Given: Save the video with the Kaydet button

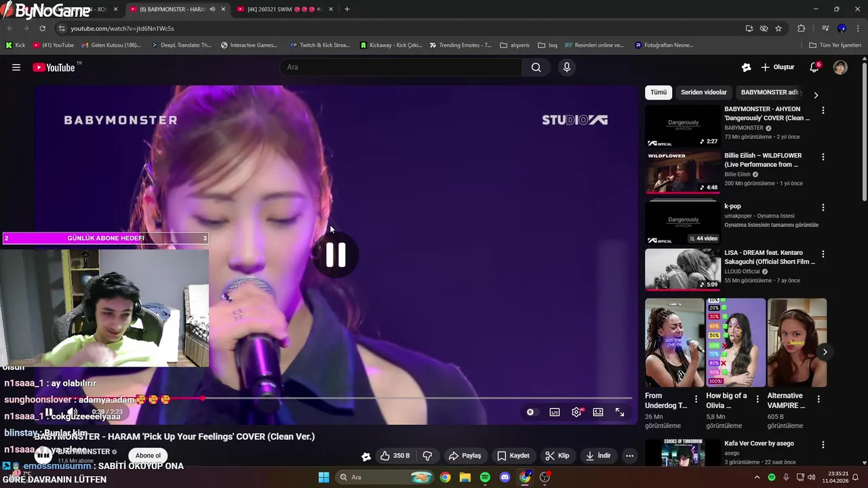Looking at the screenshot, I should point(513,455).
